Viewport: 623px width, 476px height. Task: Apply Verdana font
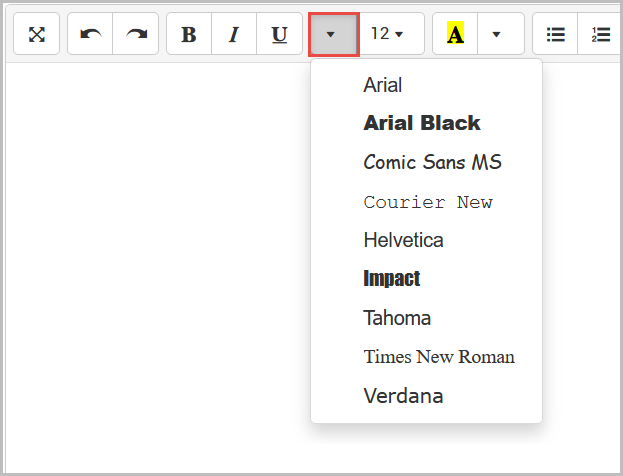426,396
